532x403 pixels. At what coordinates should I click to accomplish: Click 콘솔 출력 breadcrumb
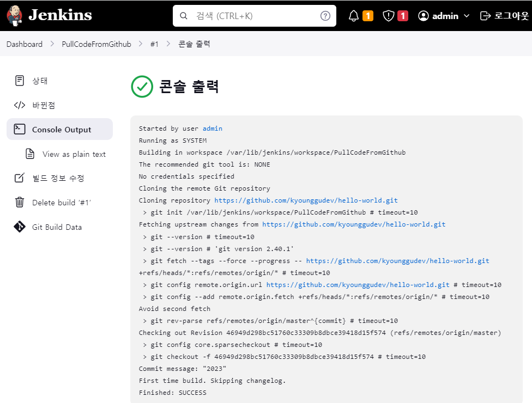(x=195, y=44)
